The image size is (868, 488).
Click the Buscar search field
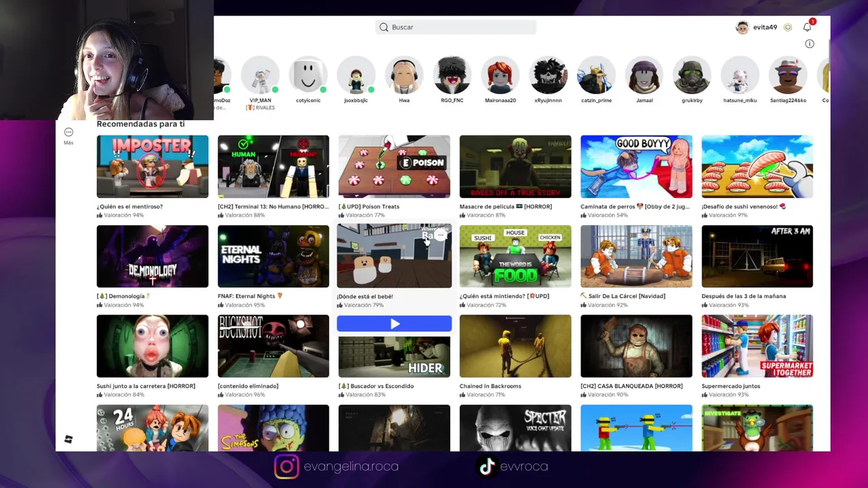pos(456,27)
